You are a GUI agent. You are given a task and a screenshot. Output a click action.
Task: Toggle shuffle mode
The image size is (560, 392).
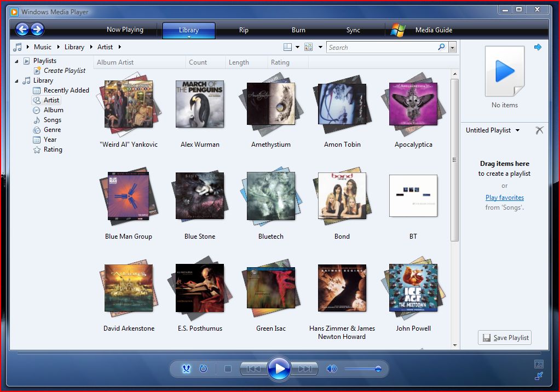click(x=187, y=368)
